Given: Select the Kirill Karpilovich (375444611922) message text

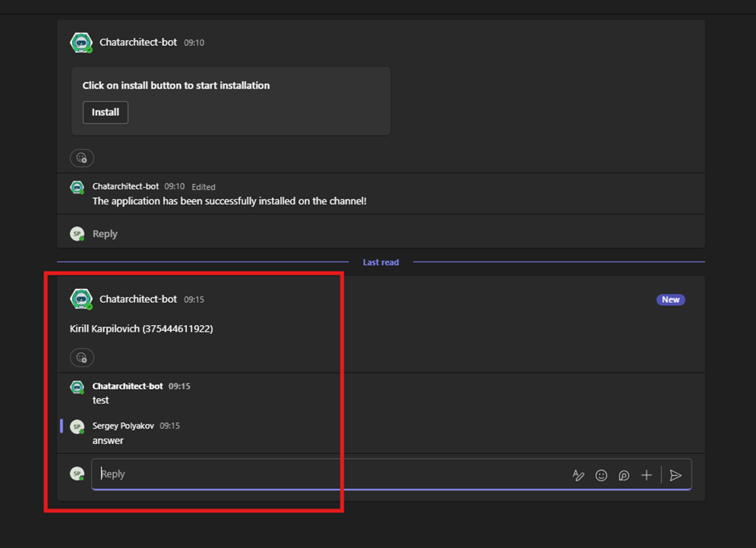Looking at the screenshot, I should (x=141, y=328).
